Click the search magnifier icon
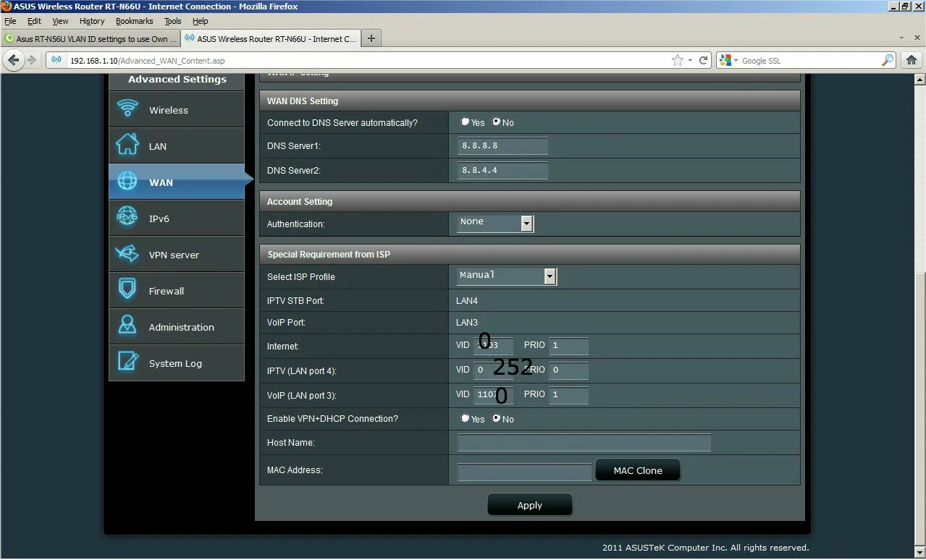This screenshot has height=560, width=926. pyautogui.click(x=888, y=61)
